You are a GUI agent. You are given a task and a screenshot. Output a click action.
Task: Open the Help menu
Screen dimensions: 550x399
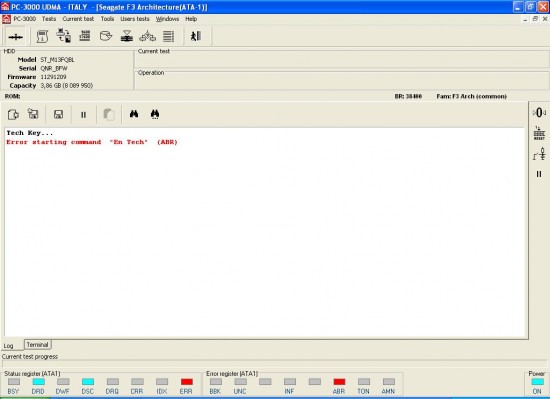point(191,19)
